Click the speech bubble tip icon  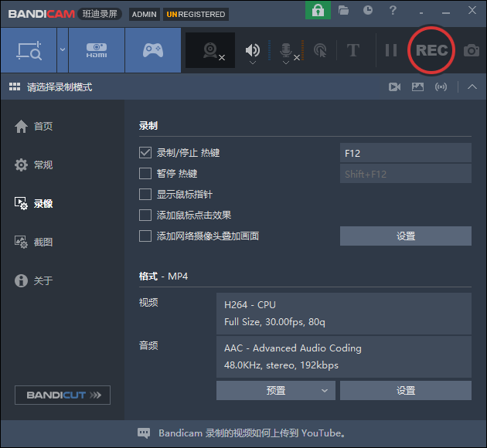pyautogui.click(x=144, y=433)
